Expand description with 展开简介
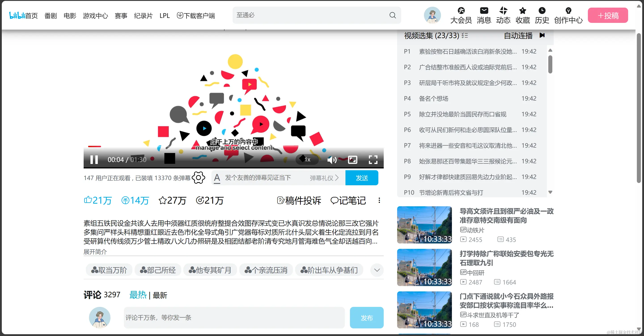 (x=95, y=252)
